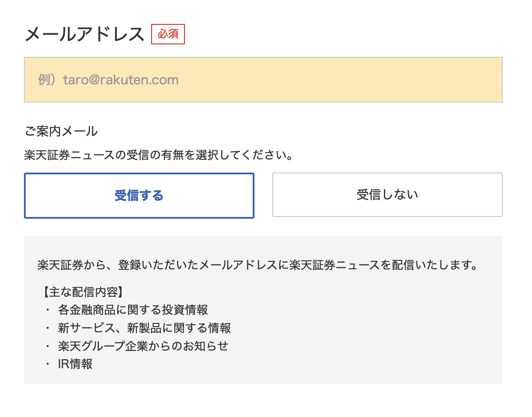Focus the highlighted email entry box
Image resolution: width=532 pixels, height=417 pixels.
(x=263, y=79)
